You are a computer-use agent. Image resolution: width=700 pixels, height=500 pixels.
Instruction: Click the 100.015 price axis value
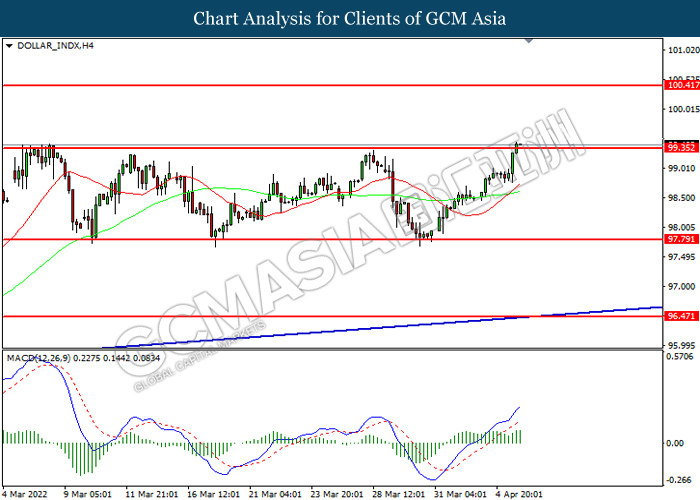point(683,109)
